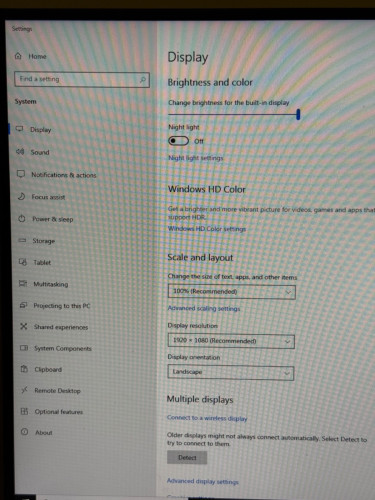Click the Clipboard icon

coord(24,369)
